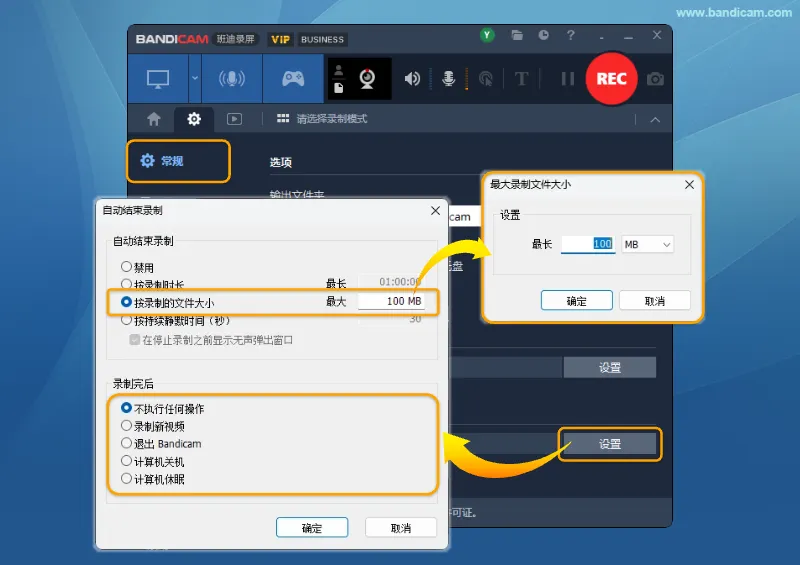Click 确定 in 最大录制文件大小 dialog
The height and width of the screenshot is (565, 800).
[x=577, y=301]
